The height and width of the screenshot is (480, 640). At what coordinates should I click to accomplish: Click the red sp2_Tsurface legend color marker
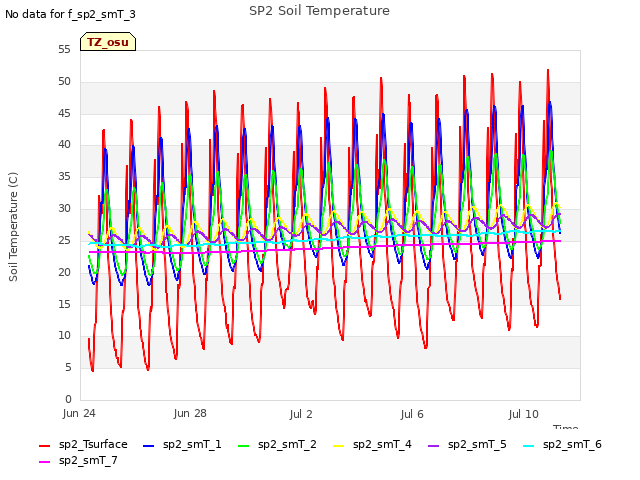tap(44, 446)
